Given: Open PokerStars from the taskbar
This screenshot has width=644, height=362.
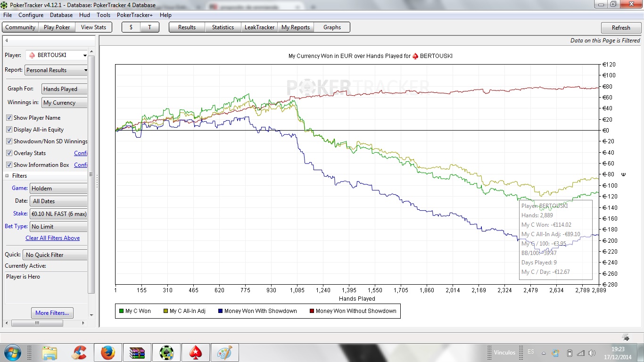Looking at the screenshot, I should 196,353.
